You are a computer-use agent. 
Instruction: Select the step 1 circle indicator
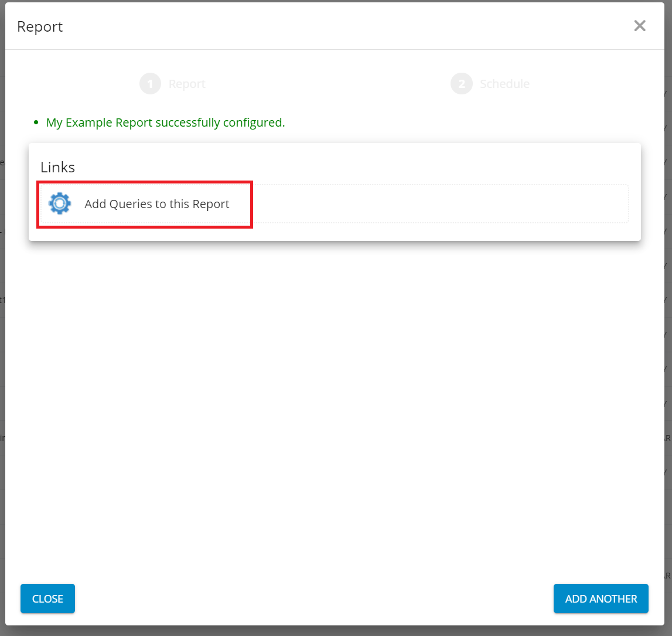tap(150, 84)
